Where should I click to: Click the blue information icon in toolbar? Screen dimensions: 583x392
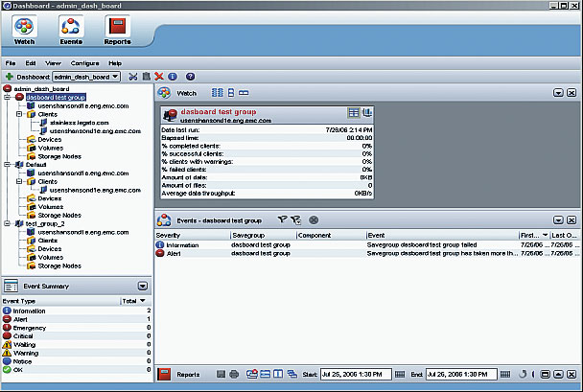[173, 77]
